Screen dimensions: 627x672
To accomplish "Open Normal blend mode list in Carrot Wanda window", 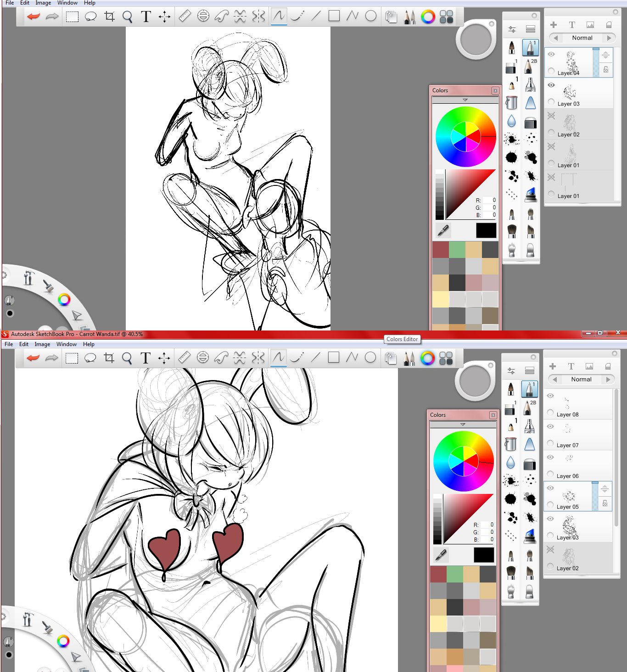I will 582,380.
